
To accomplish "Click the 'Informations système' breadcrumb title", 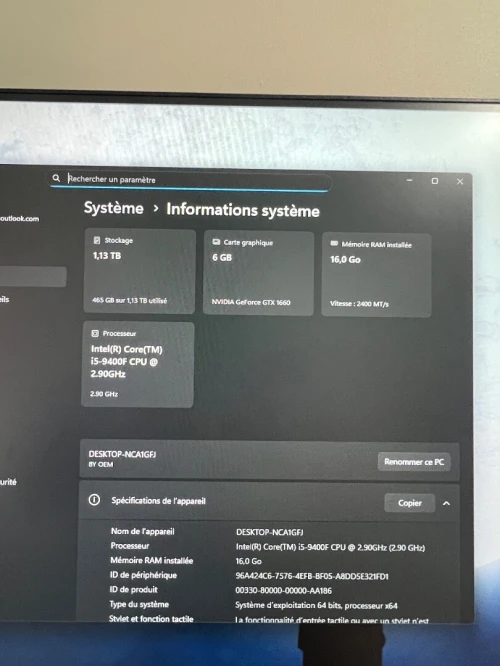I will [243, 210].
